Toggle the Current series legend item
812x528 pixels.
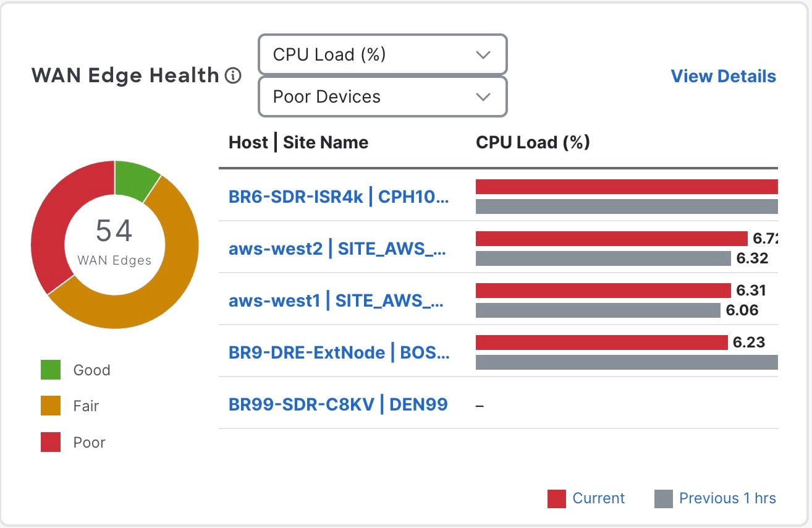click(586, 499)
